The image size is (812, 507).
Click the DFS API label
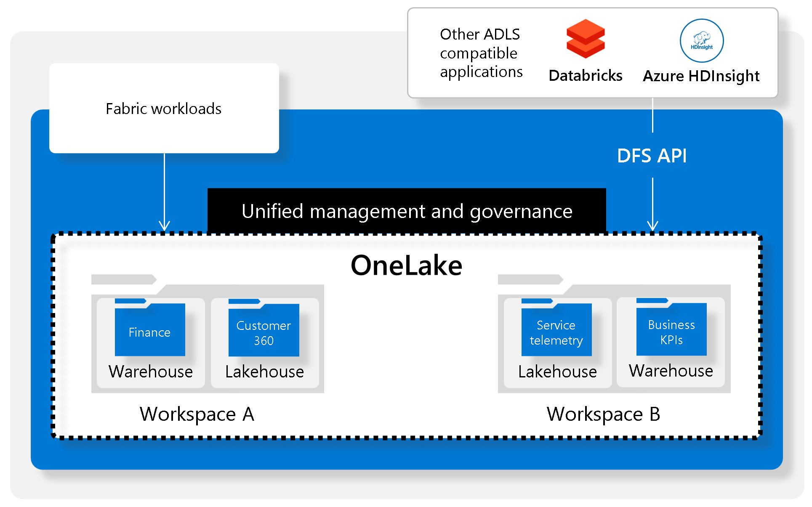coord(652,156)
